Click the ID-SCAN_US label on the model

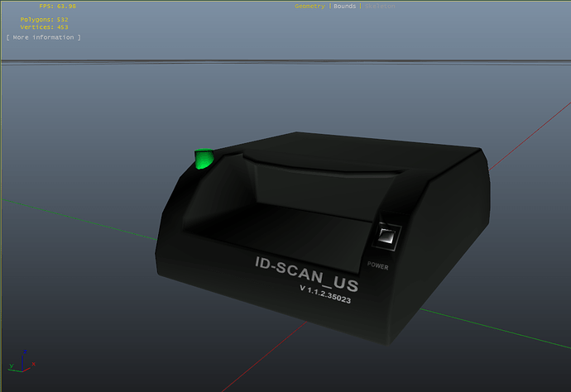(307, 274)
